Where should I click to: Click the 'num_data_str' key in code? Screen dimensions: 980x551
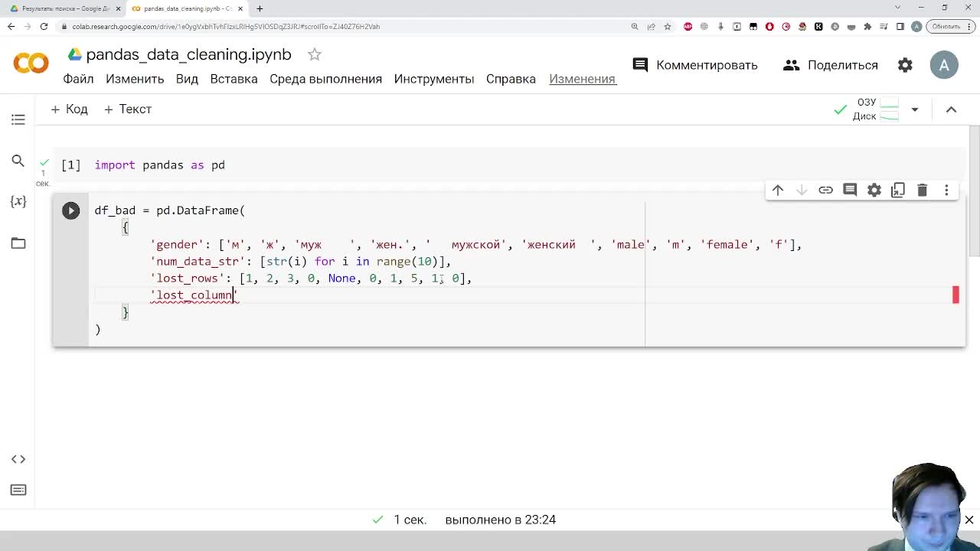click(x=198, y=262)
